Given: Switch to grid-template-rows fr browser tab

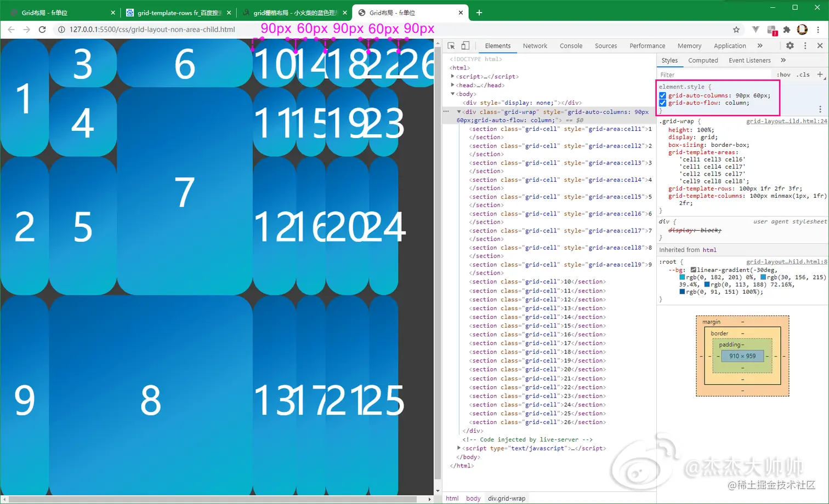Looking at the screenshot, I should point(179,13).
